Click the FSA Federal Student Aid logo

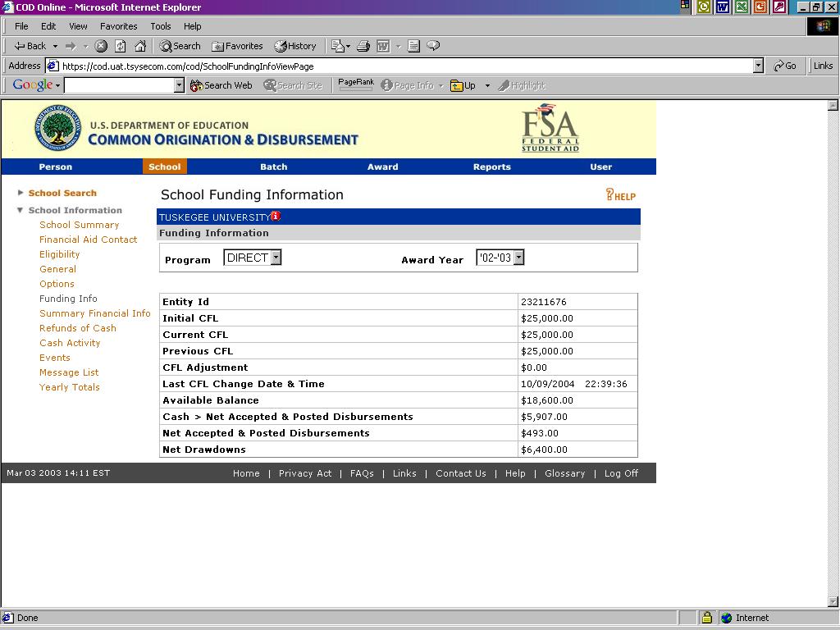(x=550, y=128)
